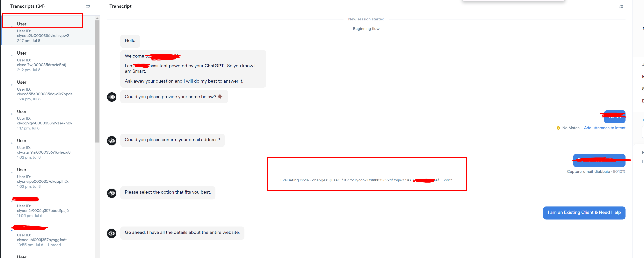Select transcript clycqo2lz0000356vkdizvpw2
Image resolution: width=644 pixels, height=258 pixels.
coord(48,30)
